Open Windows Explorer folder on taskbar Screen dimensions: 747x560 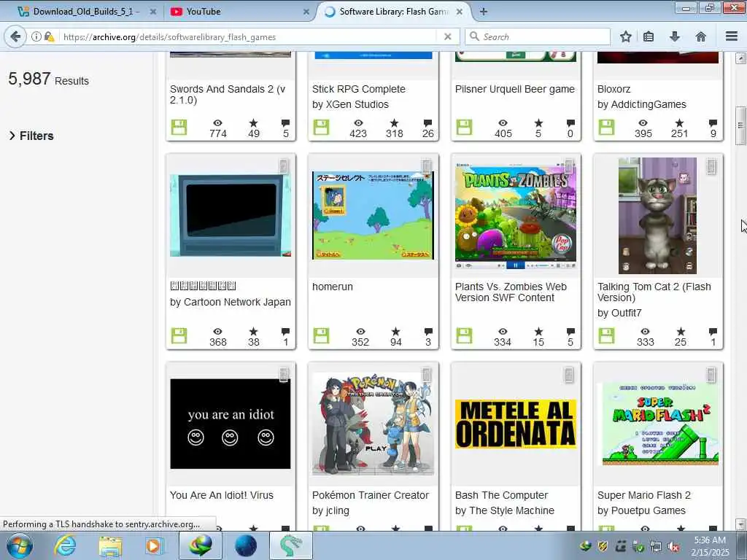111,545
